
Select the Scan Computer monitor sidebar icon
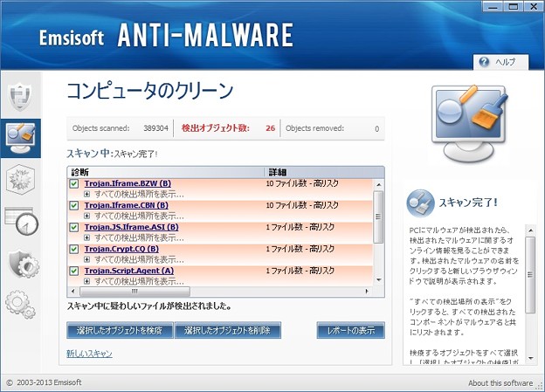(20, 138)
